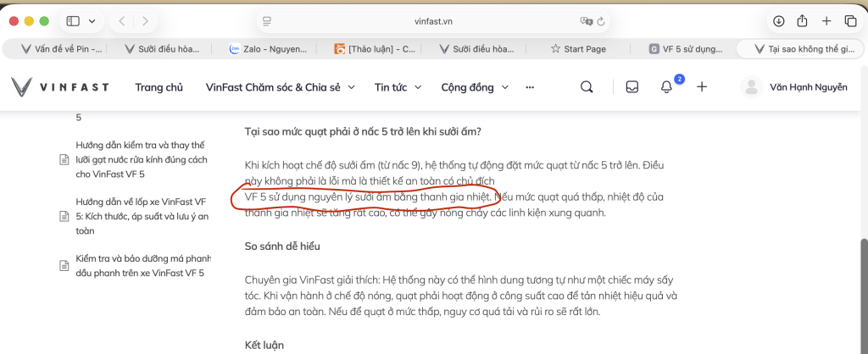Go forward with the right arrow

(x=145, y=21)
